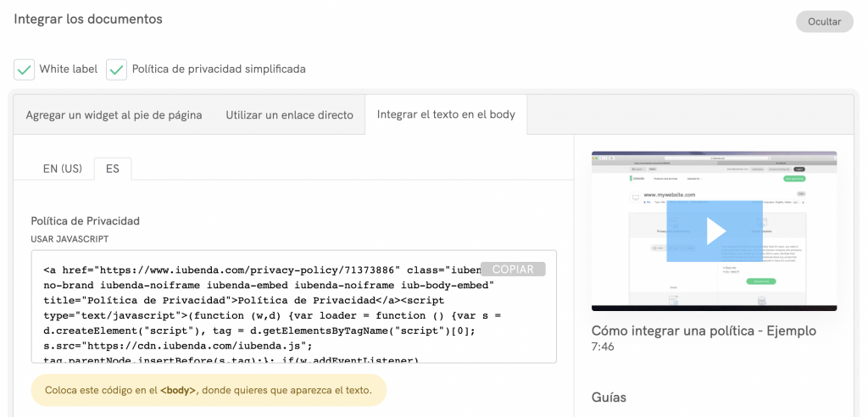
Task: Toggle the White label checkbox
Action: pos(25,69)
